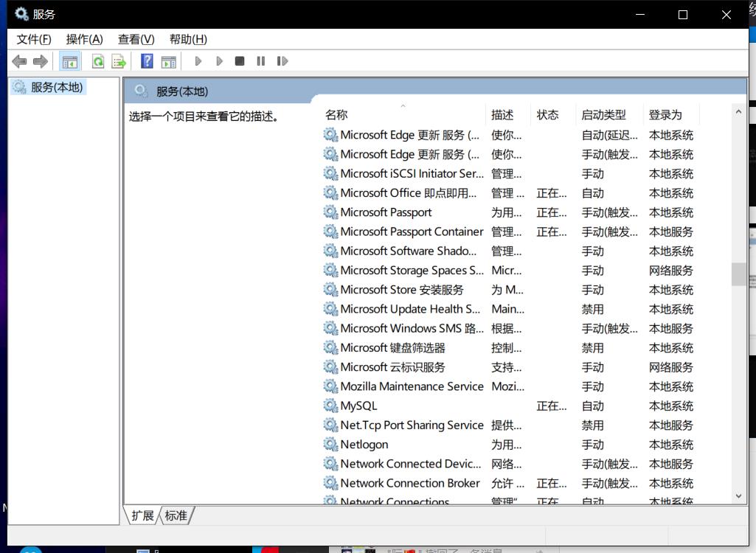Click the second play arrow icon

219,61
